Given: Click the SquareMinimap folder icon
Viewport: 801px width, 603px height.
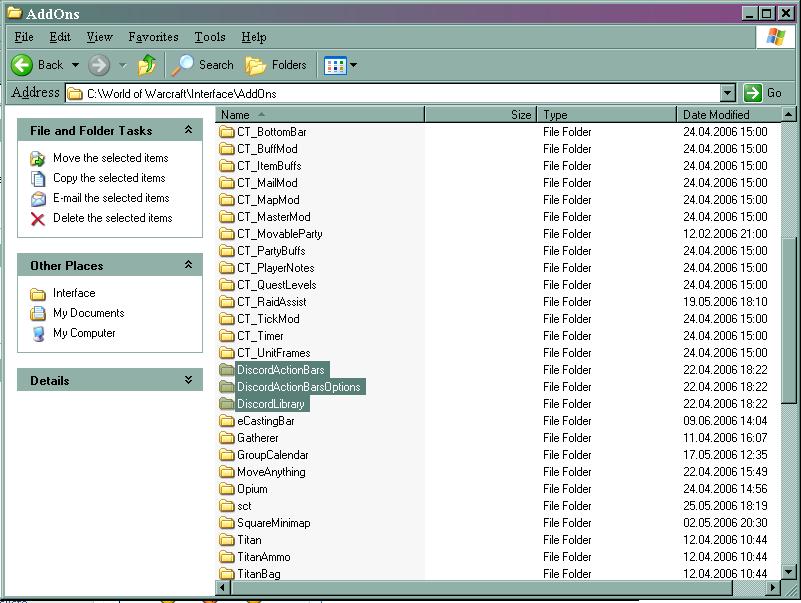Looking at the screenshot, I should coord(227,523).
